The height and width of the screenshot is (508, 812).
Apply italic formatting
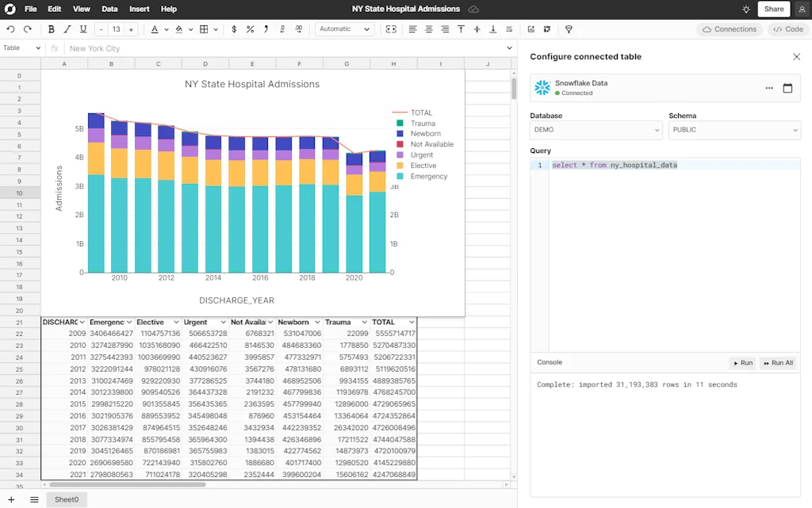click(67, 29)
